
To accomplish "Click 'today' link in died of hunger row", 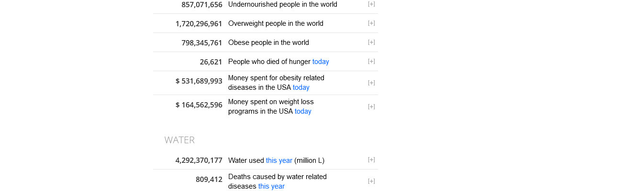I will tap(321, 62).
